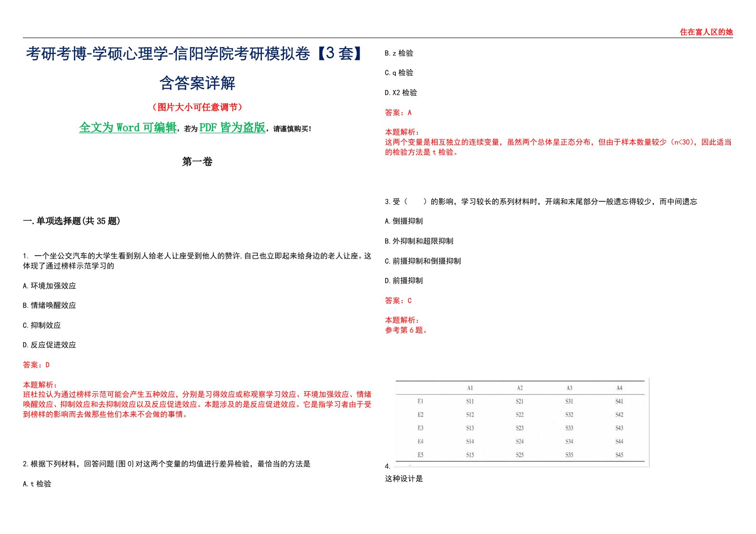Click the subtitle '含答案详解'
756x534 pixels.
coord(197,83)
